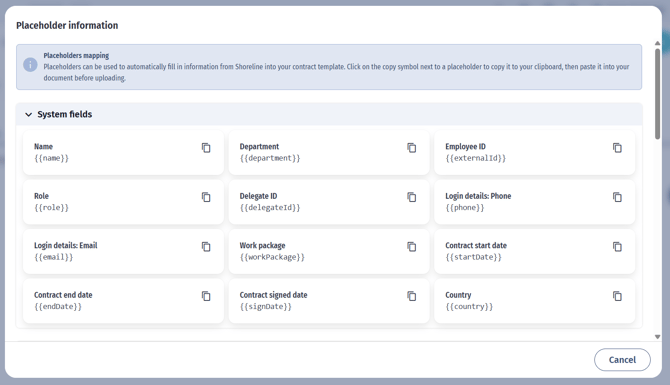Click the Login details: Email label
Viewport: 670px width, 385px height.
pos(66,246)
